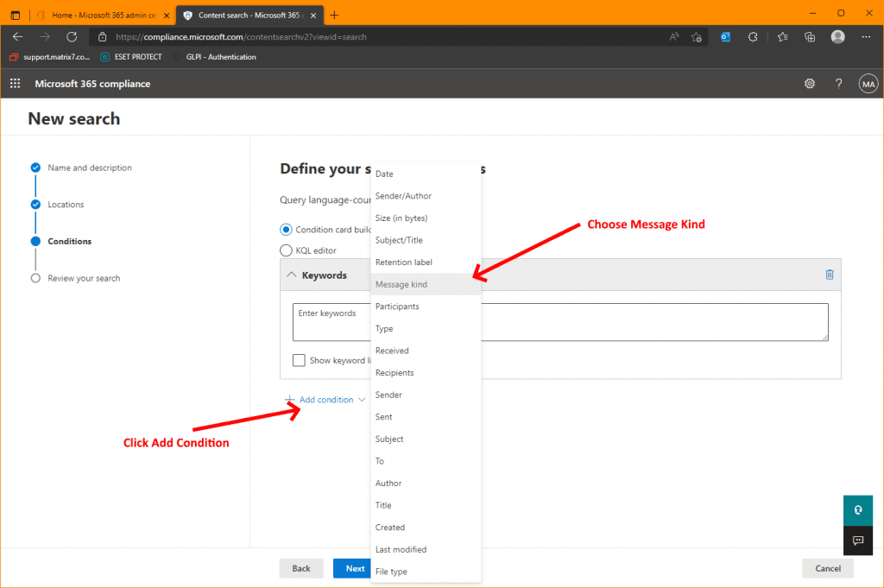The image size is (884, 588).
Task: Add this page to favorites
Action: (x=697, y=37)
